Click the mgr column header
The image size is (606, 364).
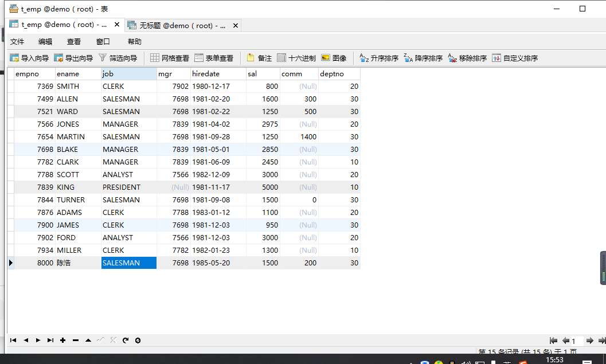pyautogui.click(x=174, y=74)
